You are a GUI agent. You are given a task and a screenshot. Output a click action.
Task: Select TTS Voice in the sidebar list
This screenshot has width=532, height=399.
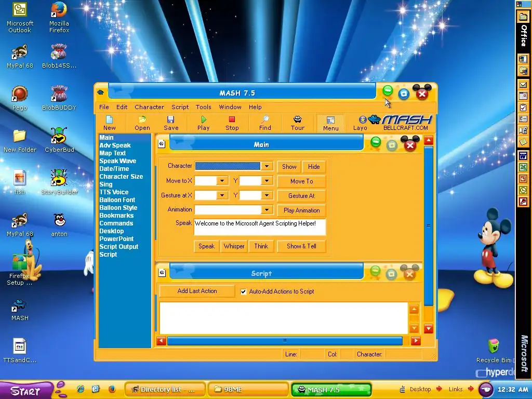114,192
